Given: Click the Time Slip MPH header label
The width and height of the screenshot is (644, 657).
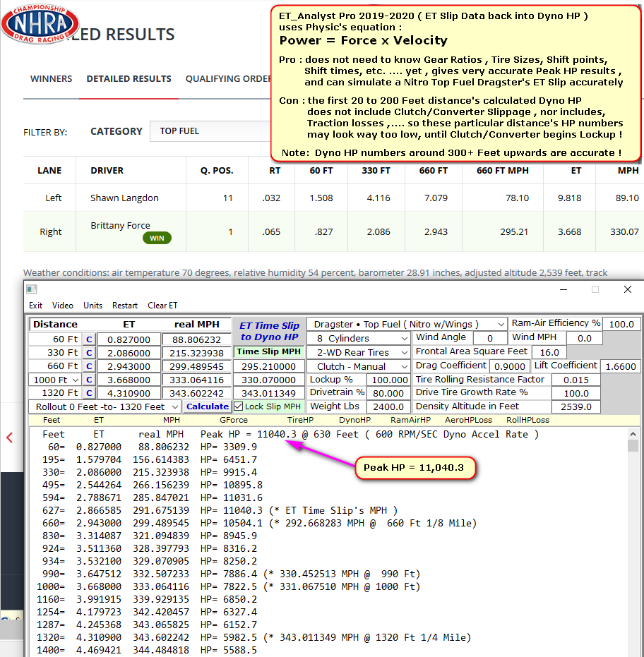Looking at the screenshot, I should coord(269,352).
